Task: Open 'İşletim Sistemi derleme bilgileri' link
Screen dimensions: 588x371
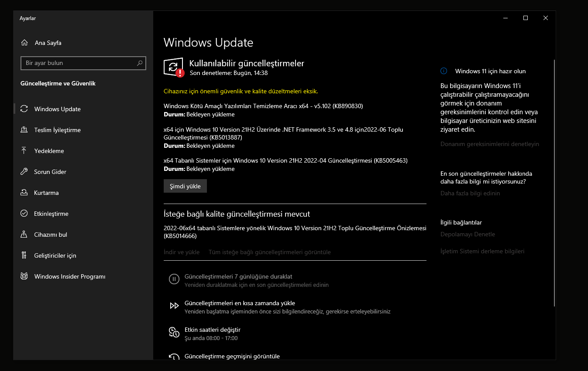Action: tap(482, 251)
